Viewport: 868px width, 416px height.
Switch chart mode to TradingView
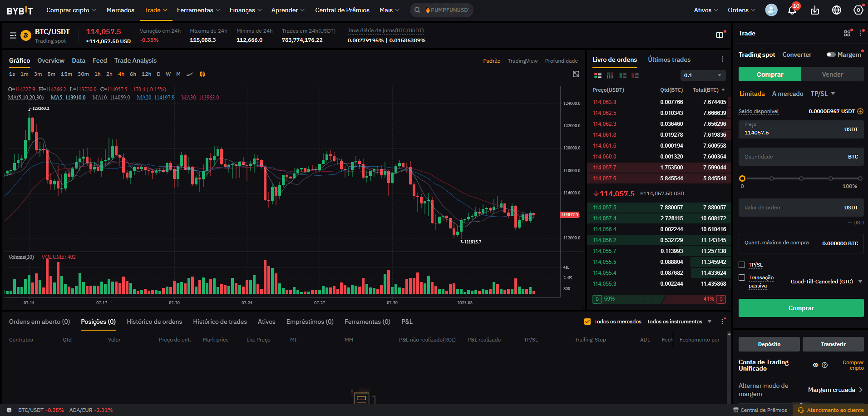[x=523, y=61]
